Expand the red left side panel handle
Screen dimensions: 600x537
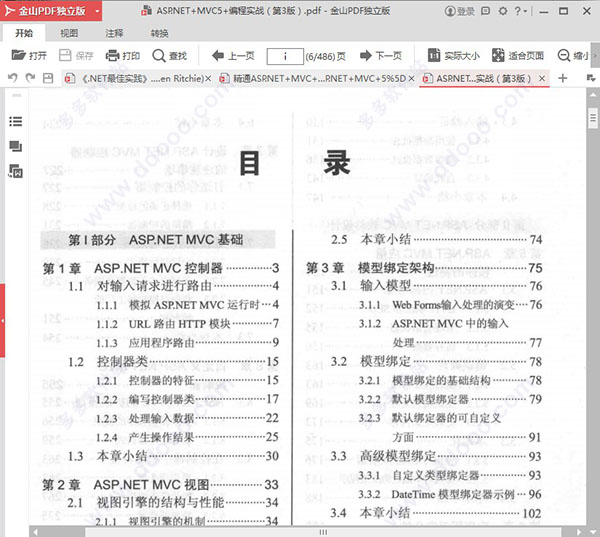[2, 321]
